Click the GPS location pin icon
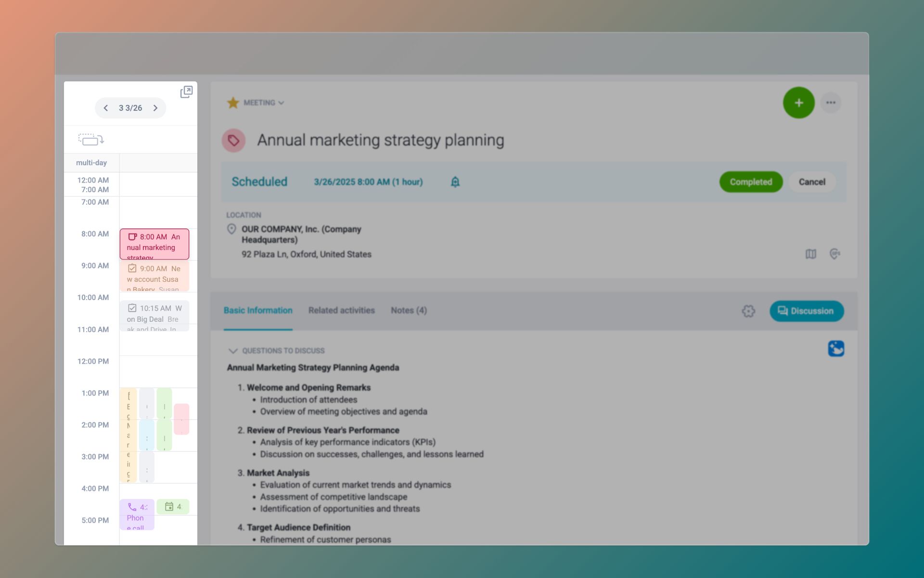 pos(835,254)
